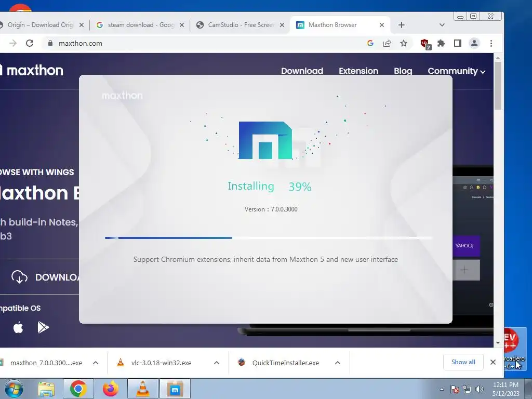This screenshot has height=399, width=532.
Task: Click the page vertical scrollbar thumb
Action: [x=498, y=86]
